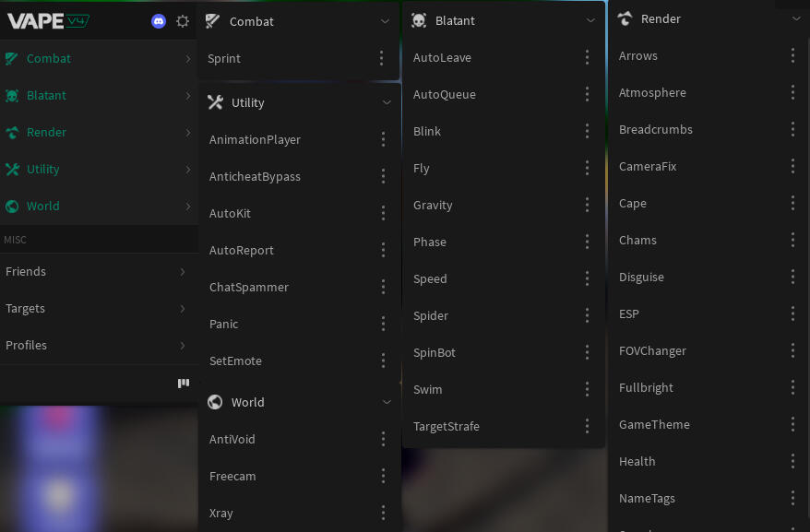This screenshot has height=532, width=810.
Task: Expand the Targets section arrow
Action: 183,308
